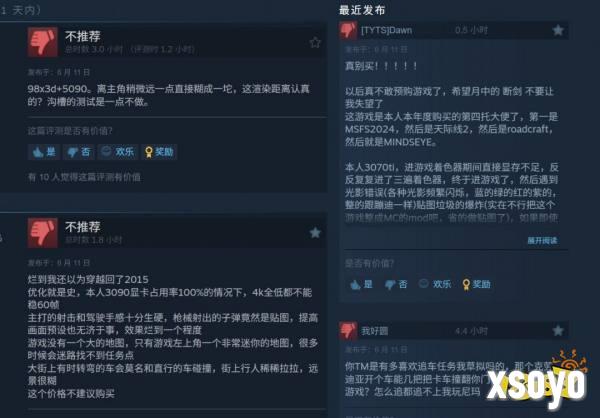Give 奖励 to the 98x3d+5090 review
The height and width of the screenshot is (418, 600).
click(159, 152)
